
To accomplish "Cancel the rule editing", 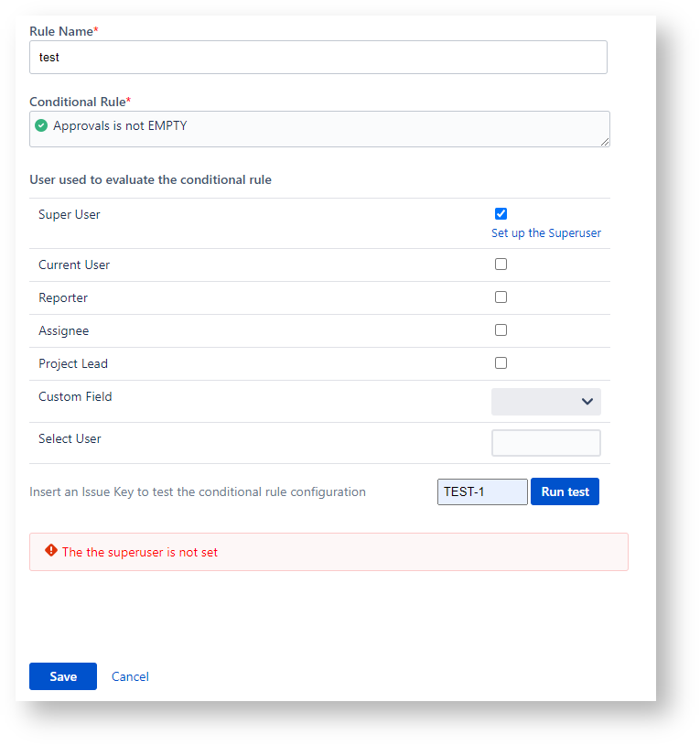I will (x=130, y=676).
